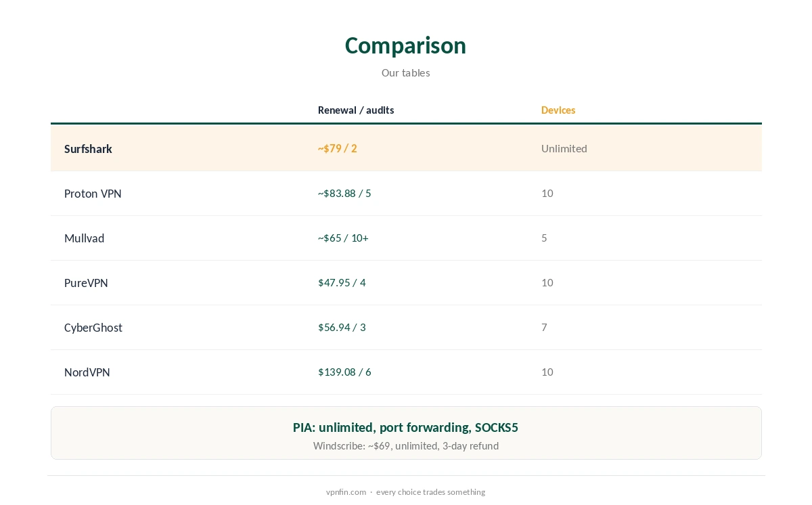This screenshot has height=505, width=812.
Task: Open the vpnfin.com footer text
Action: pyautogui.click(x=346, y=492)
